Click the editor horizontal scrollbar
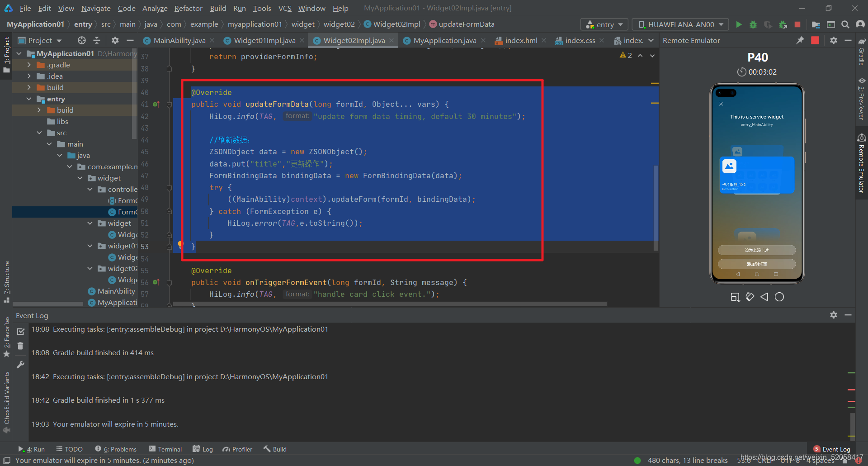 [x=390, y=304]
